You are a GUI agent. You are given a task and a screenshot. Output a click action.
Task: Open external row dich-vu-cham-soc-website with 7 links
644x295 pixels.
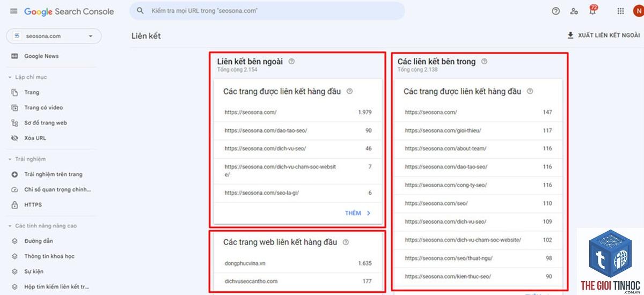coord(298,171)
